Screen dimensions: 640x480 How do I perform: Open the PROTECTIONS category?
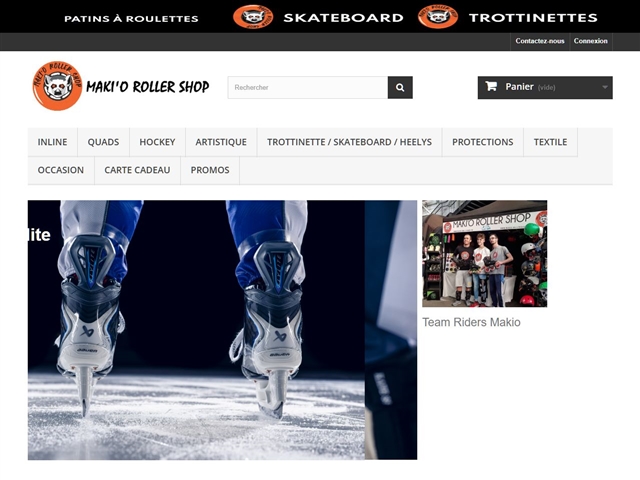pos(482,142)
